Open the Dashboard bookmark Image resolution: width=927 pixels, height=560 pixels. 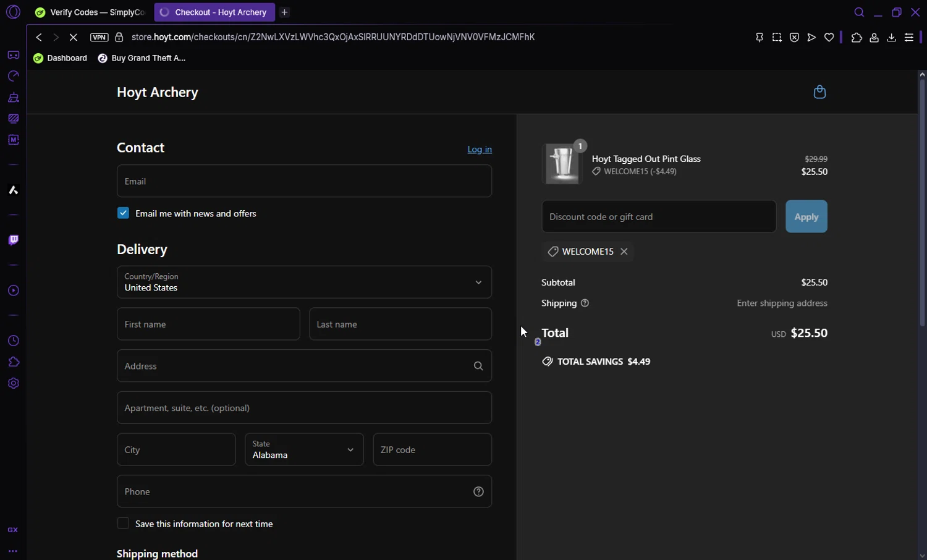[x=60, y=58]
